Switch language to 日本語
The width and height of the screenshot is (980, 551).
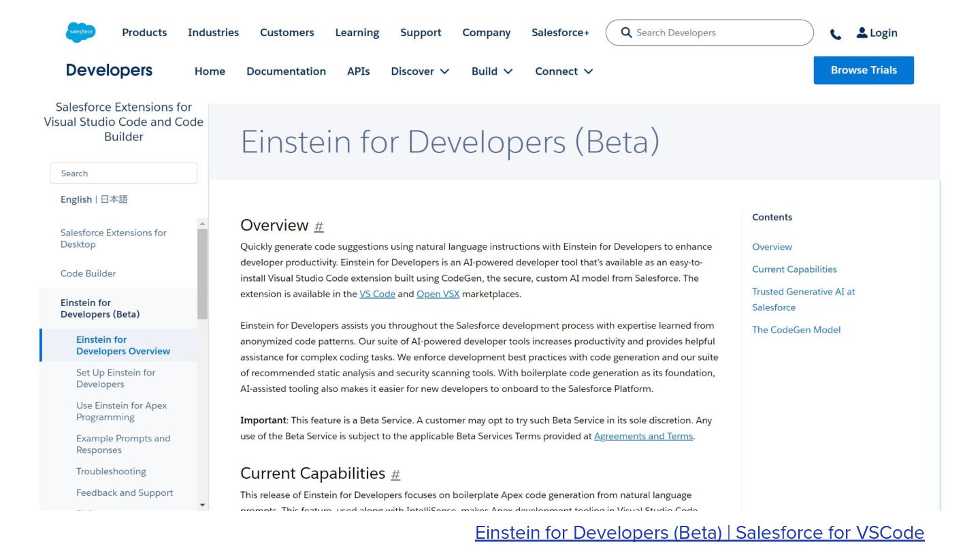point(114,199)
